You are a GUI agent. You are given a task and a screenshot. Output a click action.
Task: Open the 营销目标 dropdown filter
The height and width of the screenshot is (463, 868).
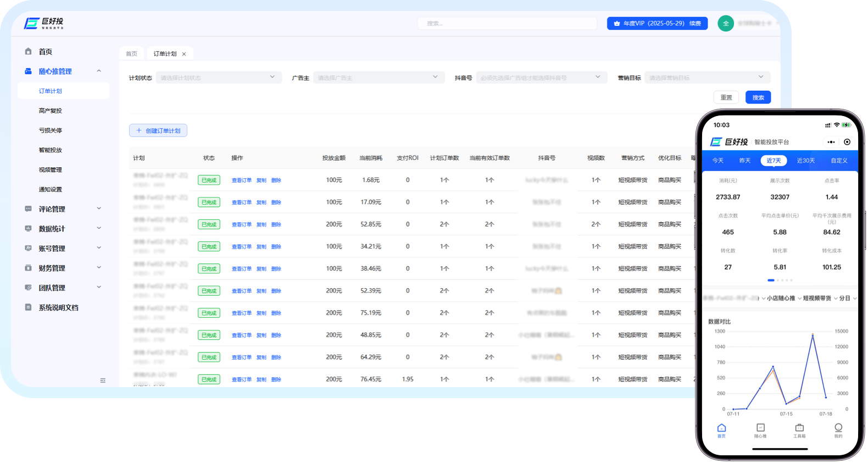(x=708, y=78)
